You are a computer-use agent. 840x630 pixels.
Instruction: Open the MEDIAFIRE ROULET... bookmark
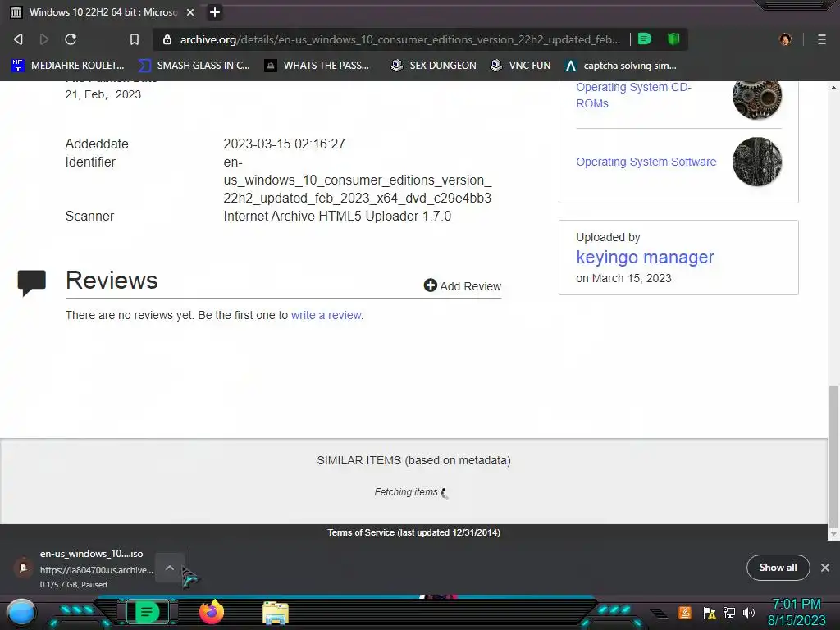coord(67,66)
